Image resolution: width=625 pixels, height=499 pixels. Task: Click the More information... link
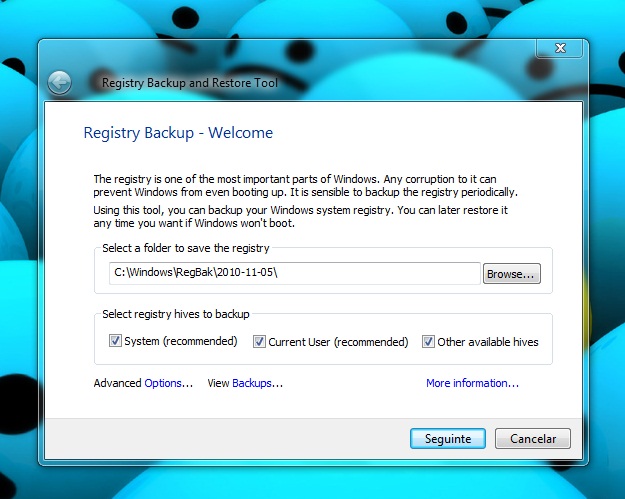(472, 383)
